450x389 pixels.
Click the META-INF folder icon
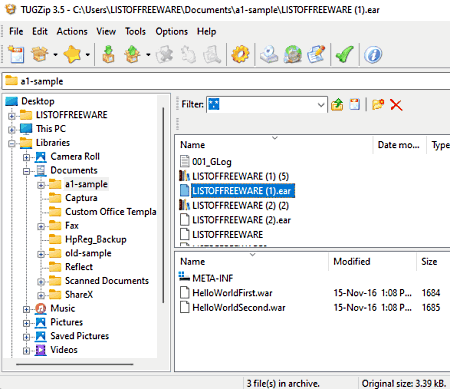tap(184, 277)
